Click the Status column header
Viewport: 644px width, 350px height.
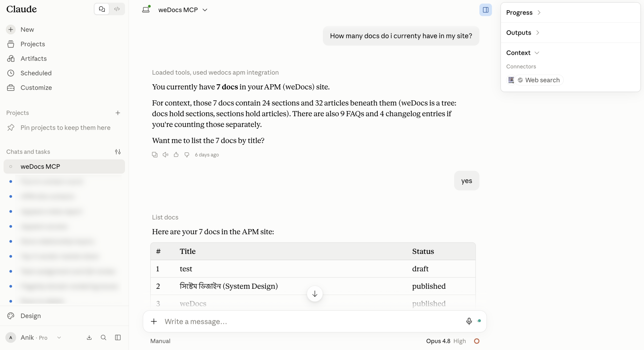pos(423,251)
